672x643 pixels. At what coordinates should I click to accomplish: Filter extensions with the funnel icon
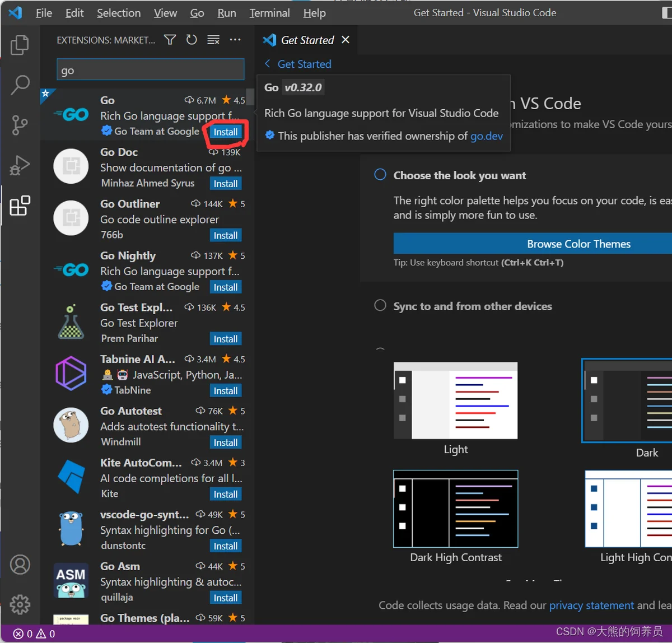170,40
